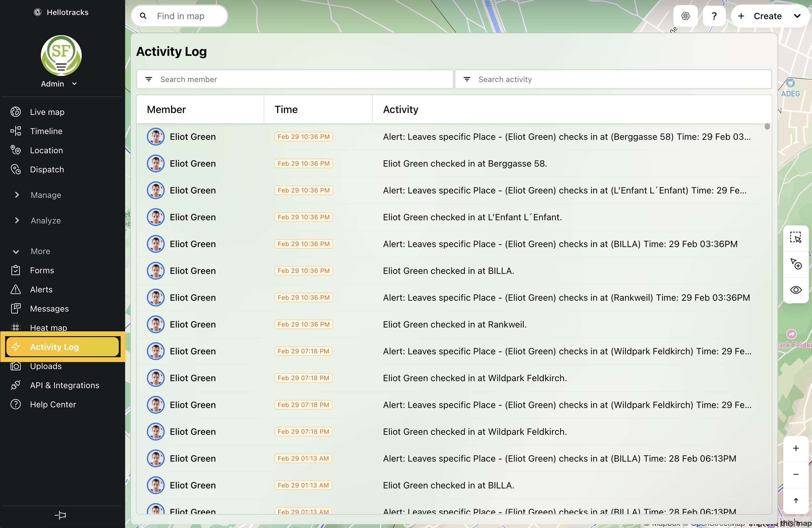Open Live map from sidebar
Screen dimensions: 812x528
point(47,112)
